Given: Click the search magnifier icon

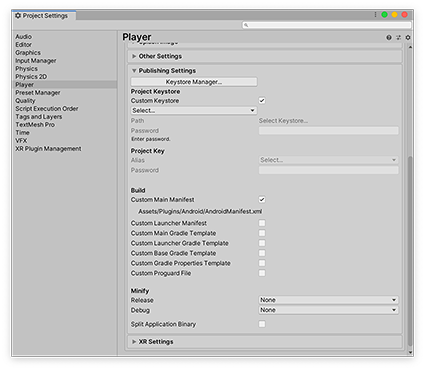Looking at the screenshot, I should [x=246, y=25].
